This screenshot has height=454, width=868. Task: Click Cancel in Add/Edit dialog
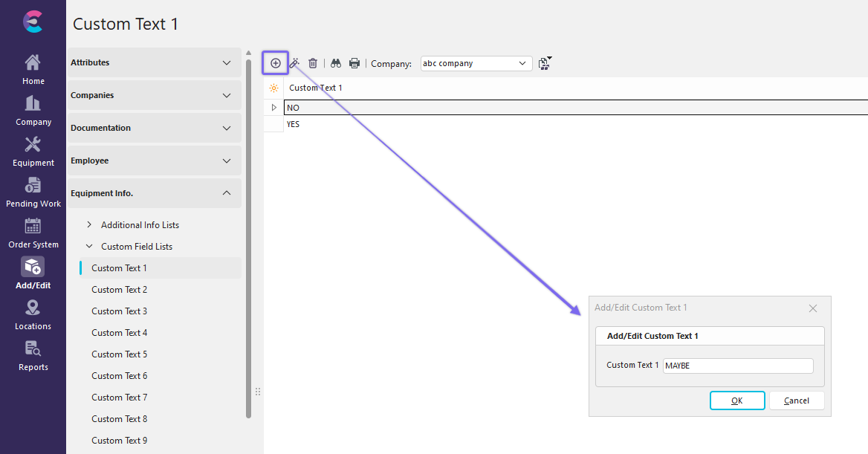(797, 401)
